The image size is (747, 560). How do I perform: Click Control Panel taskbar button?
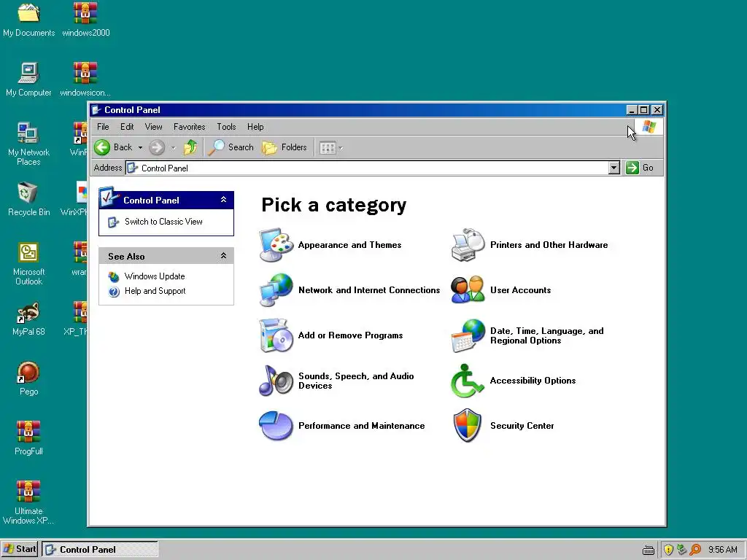point(99,549)
